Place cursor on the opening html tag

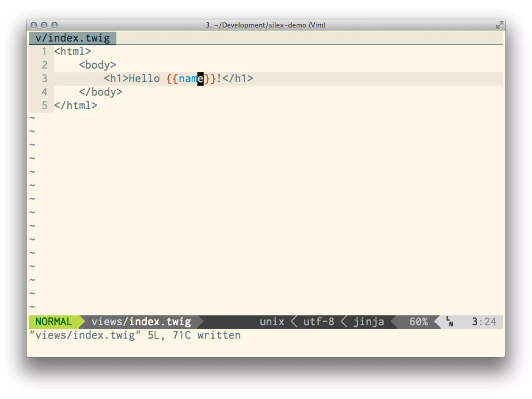(72, 51)
